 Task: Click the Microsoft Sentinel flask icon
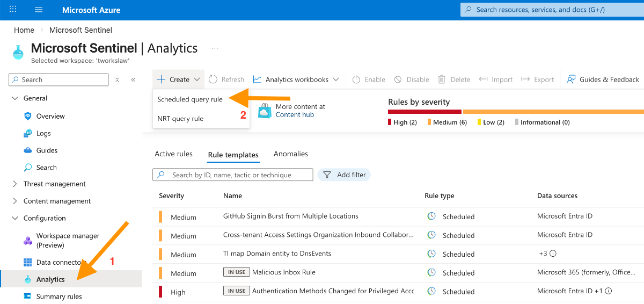pyautogui.click(x=18, y=52)
